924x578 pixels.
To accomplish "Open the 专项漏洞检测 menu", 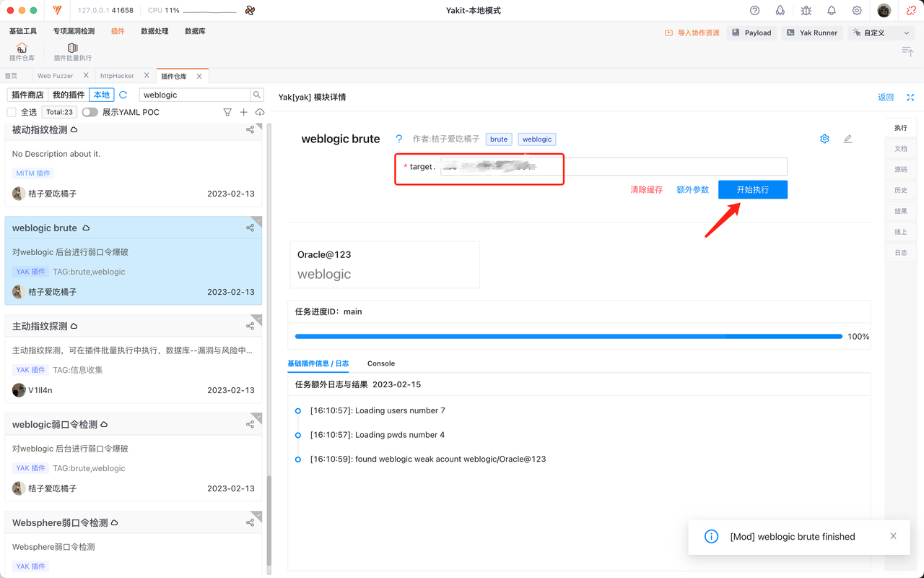I will tap(74, 31).
